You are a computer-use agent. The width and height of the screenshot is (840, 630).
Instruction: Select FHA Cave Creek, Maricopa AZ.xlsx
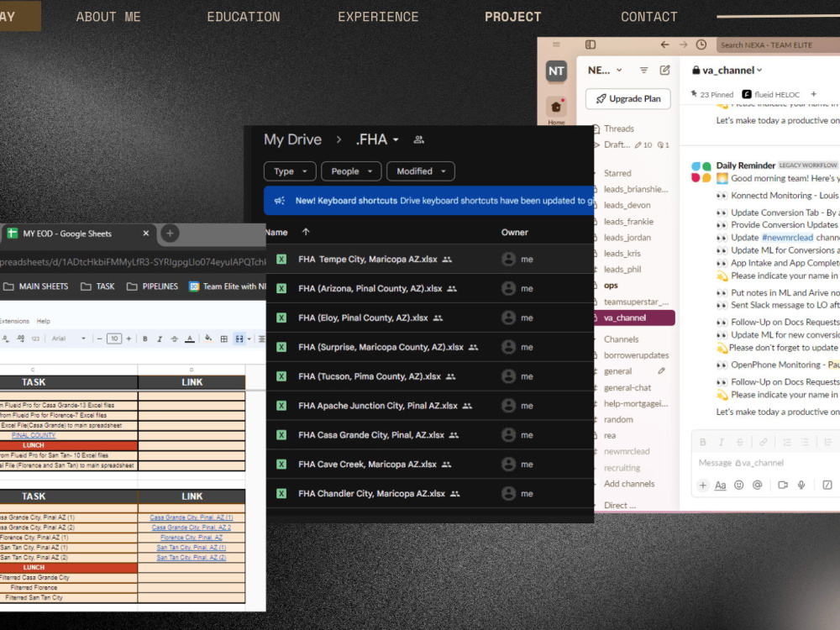[430, 464]
